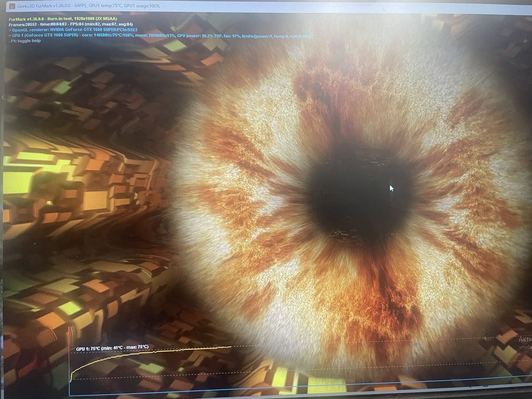Click the 'Geeks3D FurMark v1.36.0.0' window title text
The height and width of the screenshot is (399, 532).
[88, 6]
